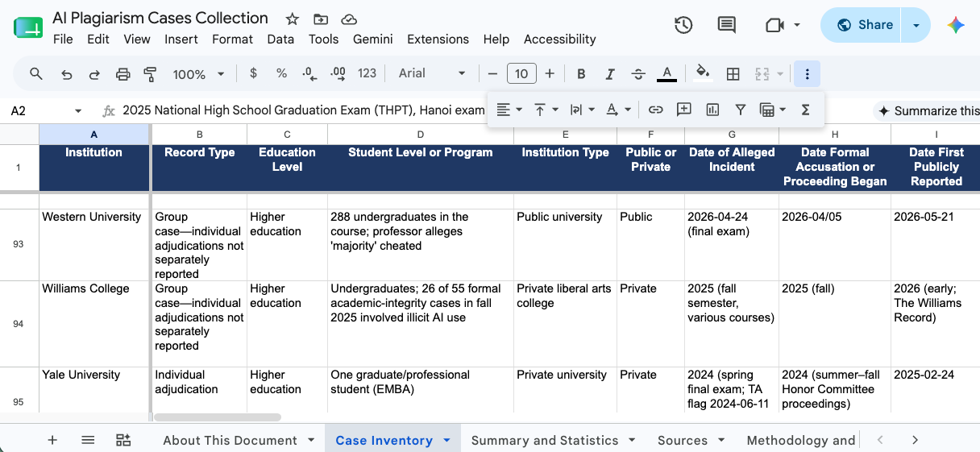980x452 pixels.
Task: Star this spreadsheet document
Action: (293, 19)
